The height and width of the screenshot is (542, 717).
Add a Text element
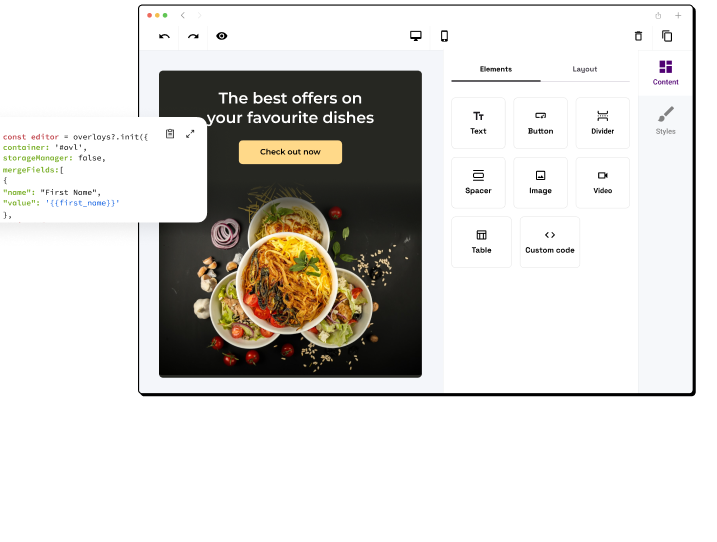[478, 123]
